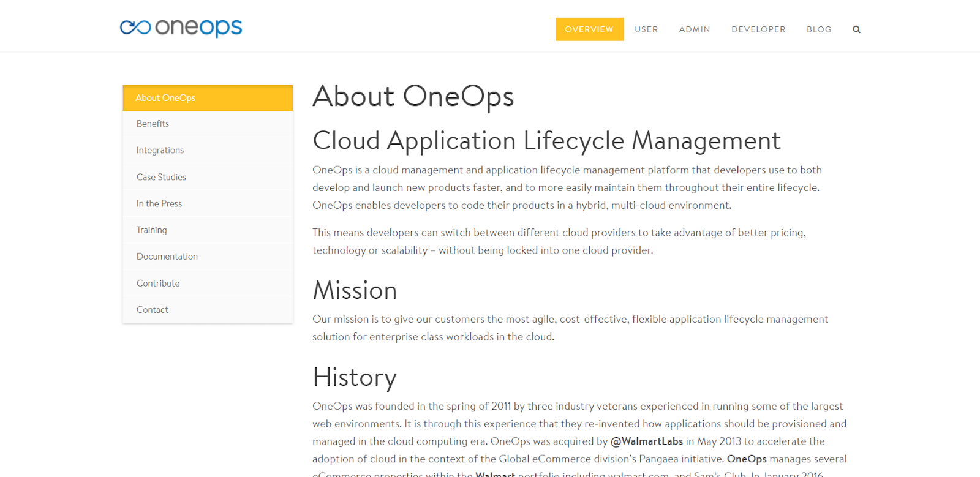The width and height of the screenshot is (980, 477).
Task: Click the History heading
Action: [x=355, y=377]
